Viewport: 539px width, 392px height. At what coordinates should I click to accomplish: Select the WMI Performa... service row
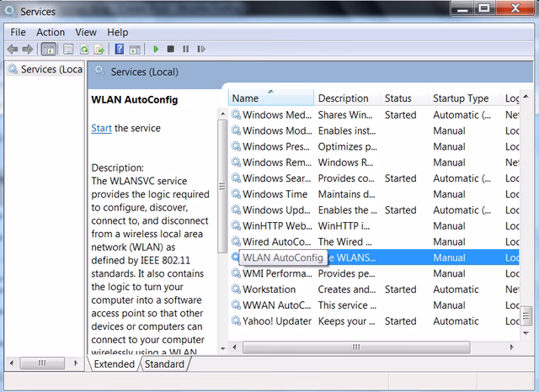pos(375,273)
